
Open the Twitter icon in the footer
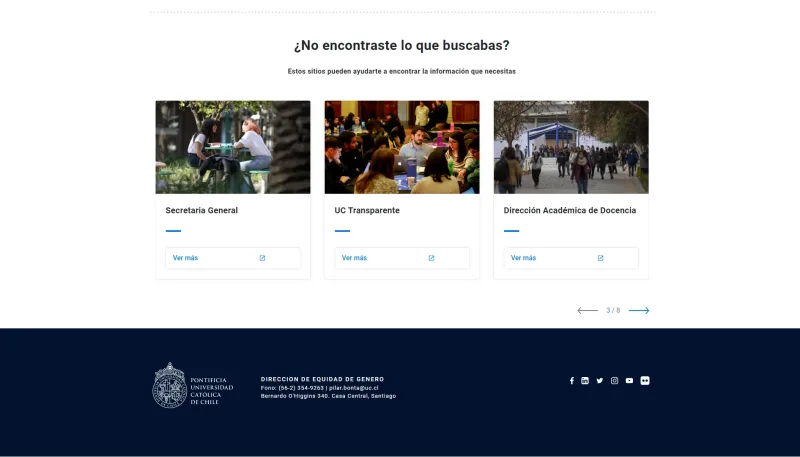599,380
